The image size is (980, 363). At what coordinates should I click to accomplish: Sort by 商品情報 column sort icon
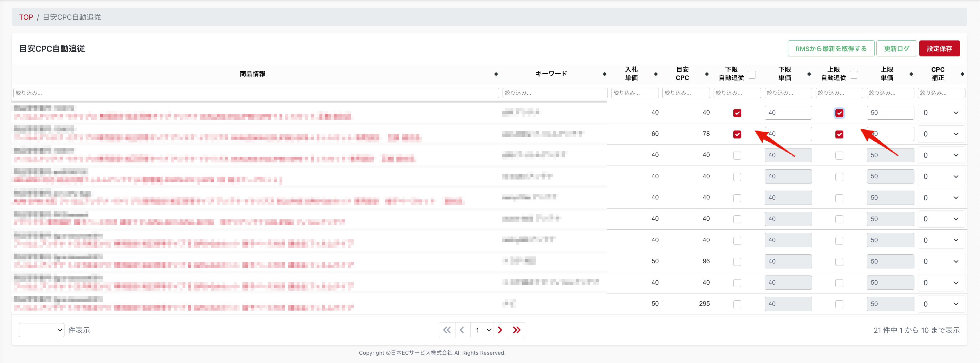point(496,74)
